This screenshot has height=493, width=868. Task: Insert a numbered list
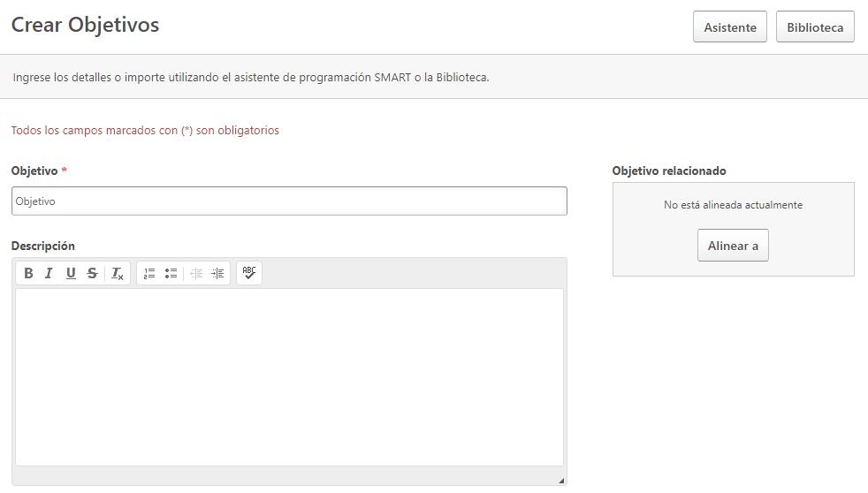[x=149, y=273]
